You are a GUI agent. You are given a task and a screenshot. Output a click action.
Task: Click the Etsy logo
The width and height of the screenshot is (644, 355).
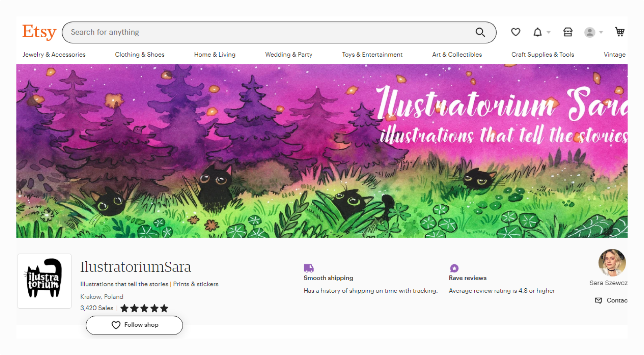[39, 32]
